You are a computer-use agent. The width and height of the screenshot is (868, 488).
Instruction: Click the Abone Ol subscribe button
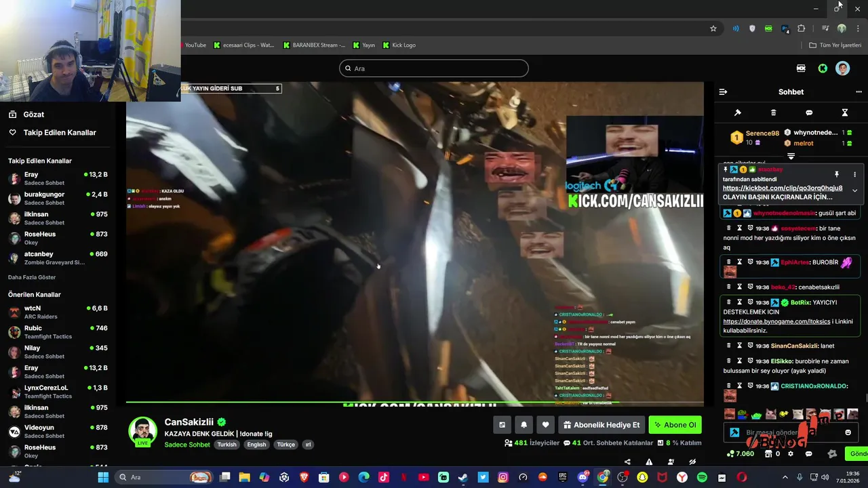click(675, 425)
